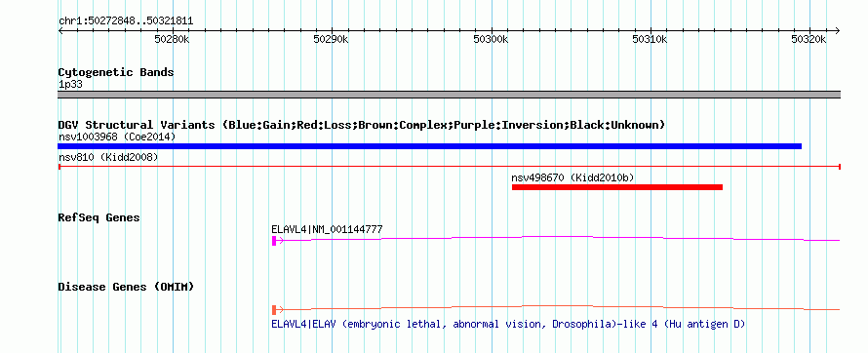
Task: Click the Disease Genes (OMIM) track title
Action: pyautogui.click(x=126, y=287)
